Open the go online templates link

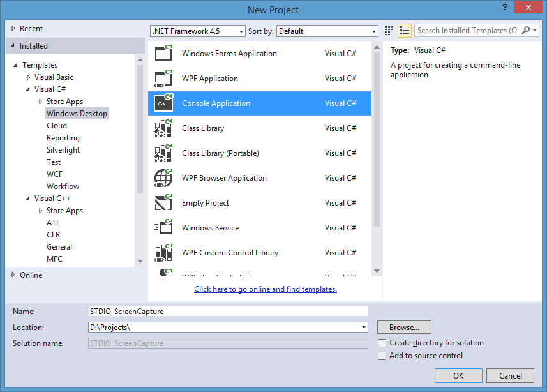[x=266, y=289]
